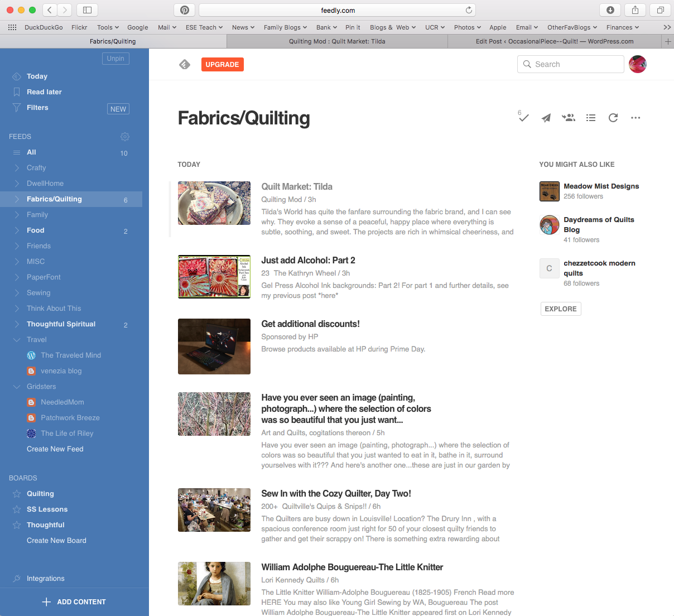Switch to the Quilting Mod browser tab

click(x=336, y=41)
